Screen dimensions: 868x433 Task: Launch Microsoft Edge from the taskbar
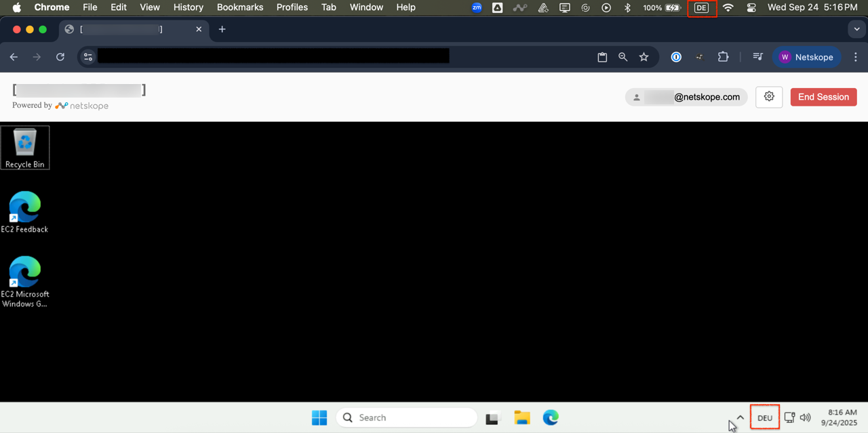(x=551, y=417)
